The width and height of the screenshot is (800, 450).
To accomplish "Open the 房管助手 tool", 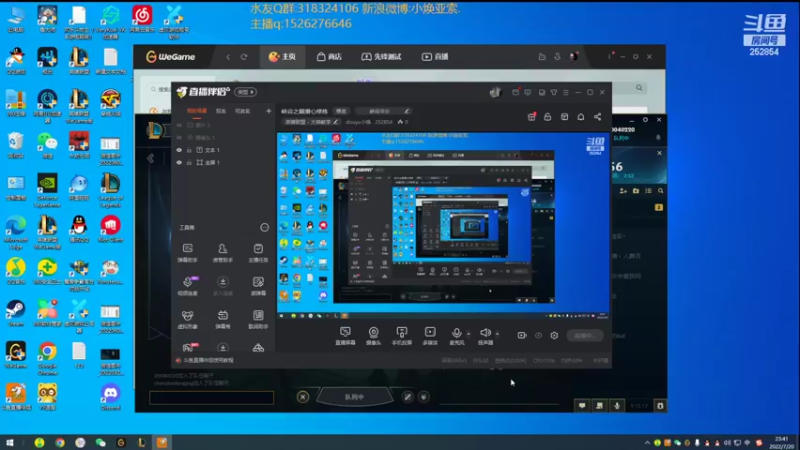I will tap(222, 253).
